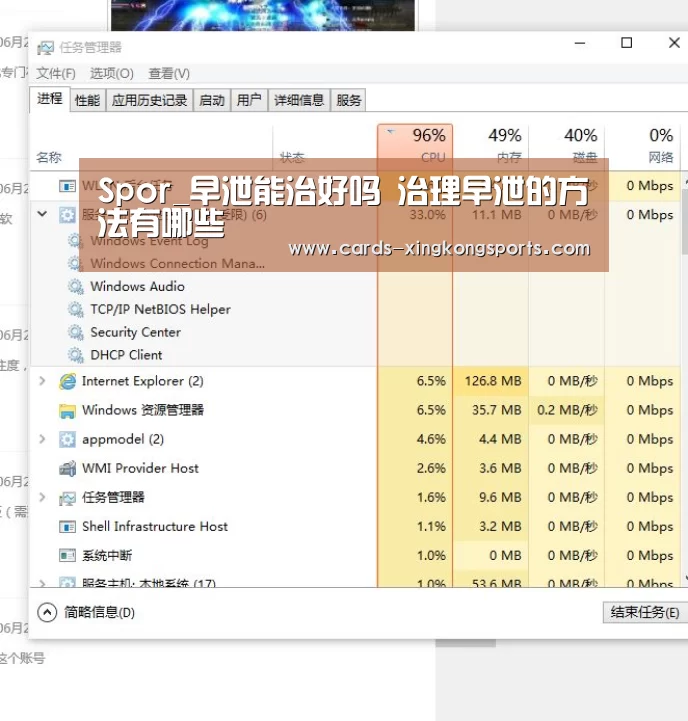Sort by the 96% CPU column header

(415, 145)
